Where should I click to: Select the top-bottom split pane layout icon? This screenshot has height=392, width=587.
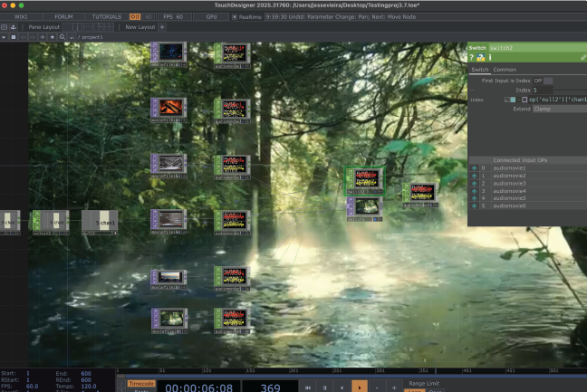(89, 27)
